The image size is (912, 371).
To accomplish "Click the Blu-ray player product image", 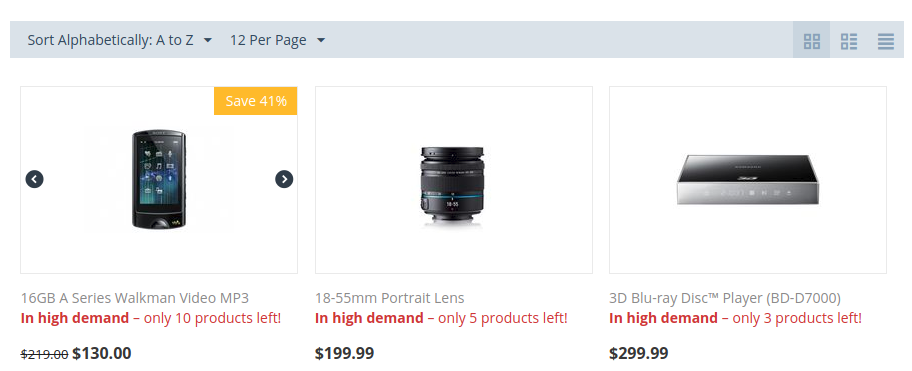I will 748,180.
